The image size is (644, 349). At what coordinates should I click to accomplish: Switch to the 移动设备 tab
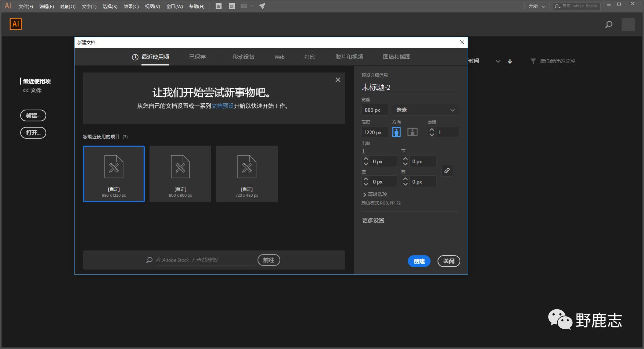point(243,57)
